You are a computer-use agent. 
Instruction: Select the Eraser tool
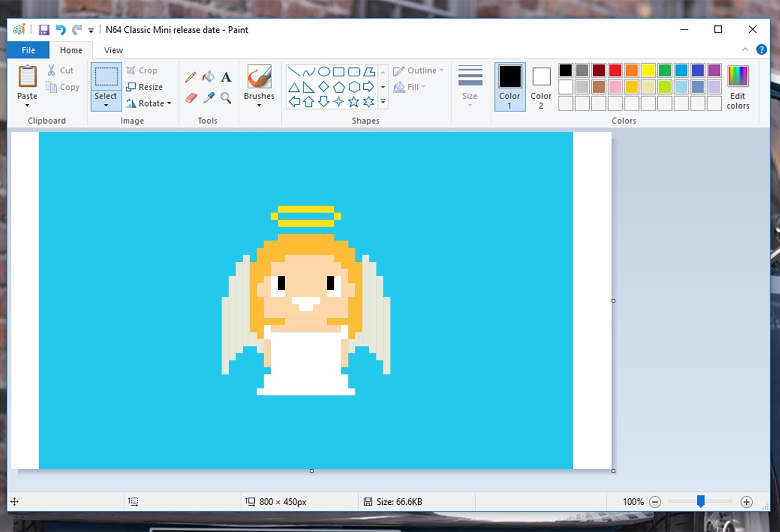[x=191, y=98]
